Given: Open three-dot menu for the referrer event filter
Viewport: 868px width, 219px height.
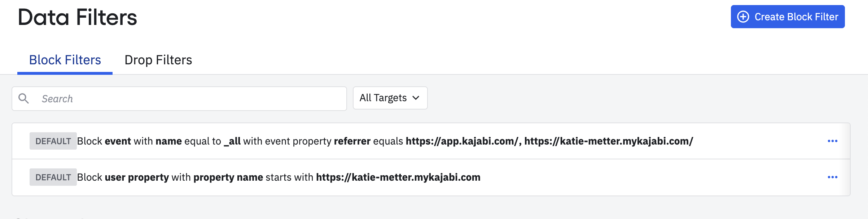Looking at the screenshot, I should tap(833, 141).
